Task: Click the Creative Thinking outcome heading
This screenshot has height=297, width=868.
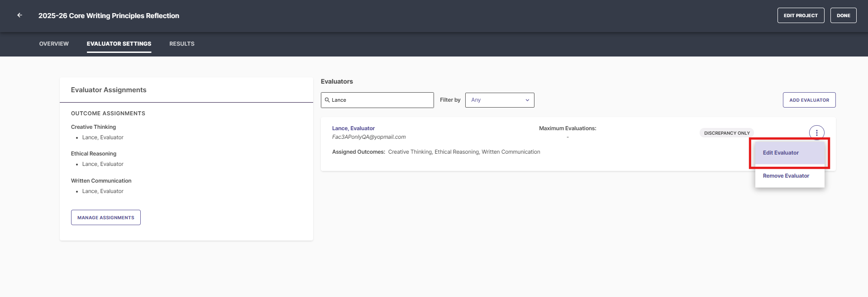Action: tap(93, 127)
